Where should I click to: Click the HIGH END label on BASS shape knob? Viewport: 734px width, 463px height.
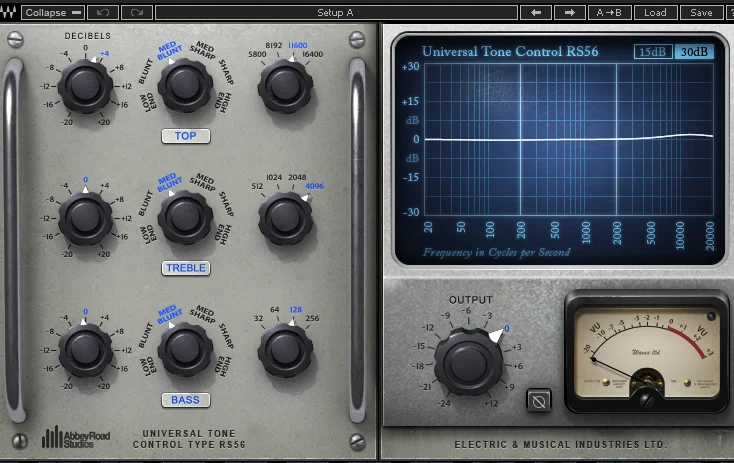(x=224, y=366)
